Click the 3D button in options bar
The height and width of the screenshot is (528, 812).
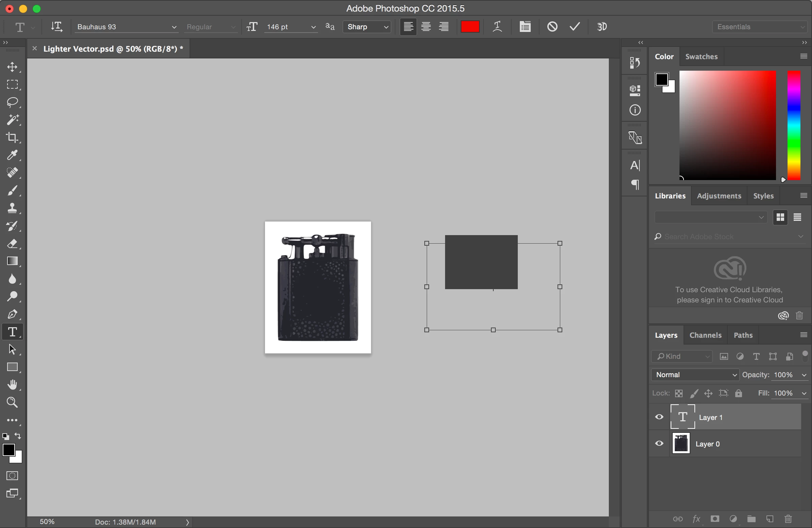(602, 27)
